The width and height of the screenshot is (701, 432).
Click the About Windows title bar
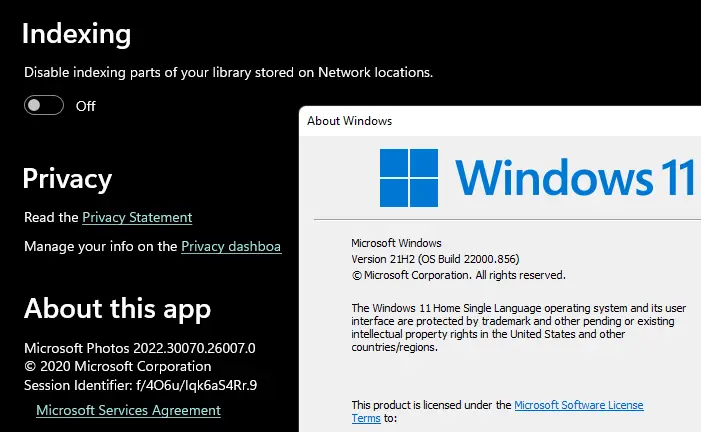click(x=500, y=121)
